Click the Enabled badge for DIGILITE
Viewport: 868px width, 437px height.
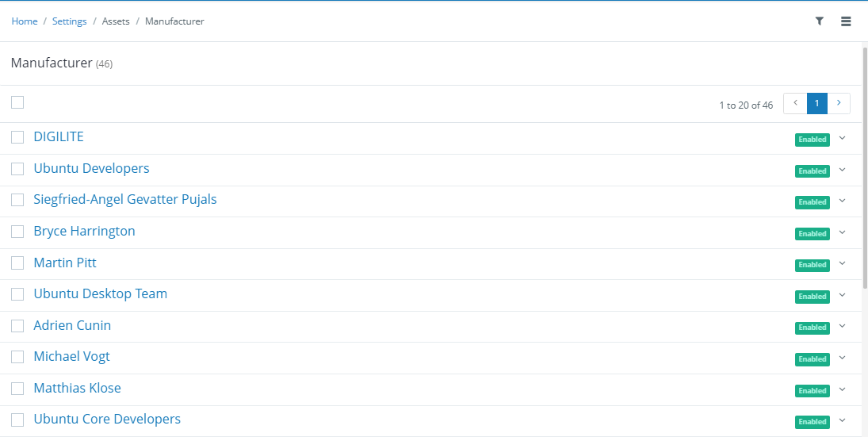pyautogui.click(x=813, y=140)
